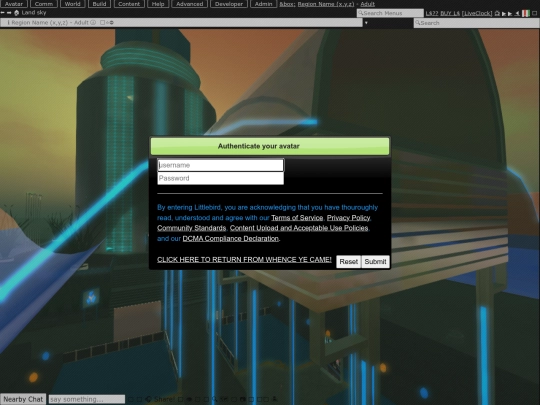The height and width of the screenshot is (405, 540).
Task: Click the Italian flag icon in top bar
Action: click(x=526, y=13)
